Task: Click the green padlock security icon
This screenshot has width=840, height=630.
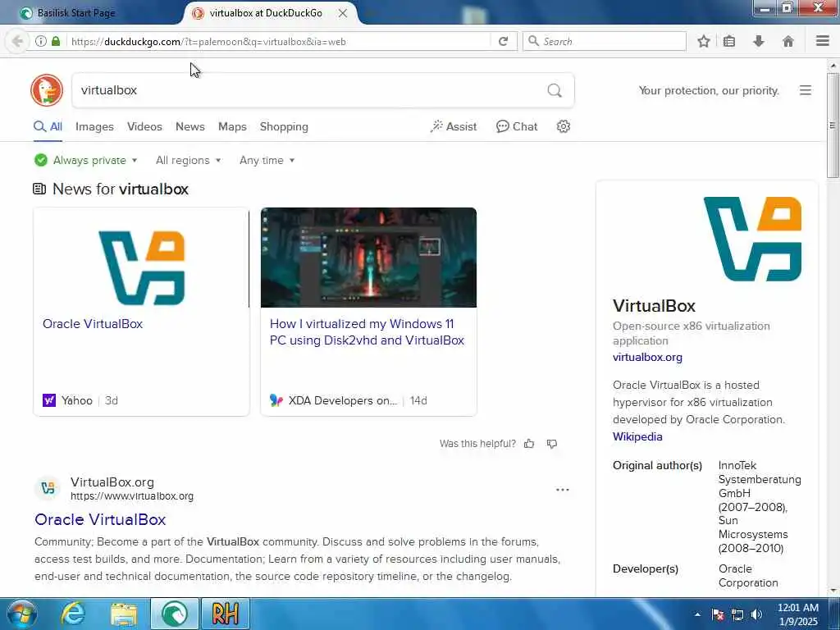Action: (x=56, y=41)
